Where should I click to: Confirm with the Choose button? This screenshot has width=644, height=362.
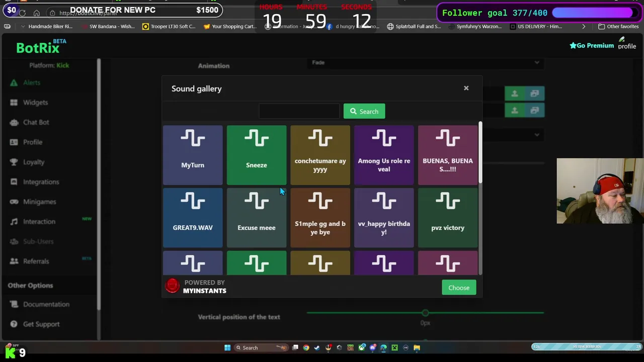point(459,288)
